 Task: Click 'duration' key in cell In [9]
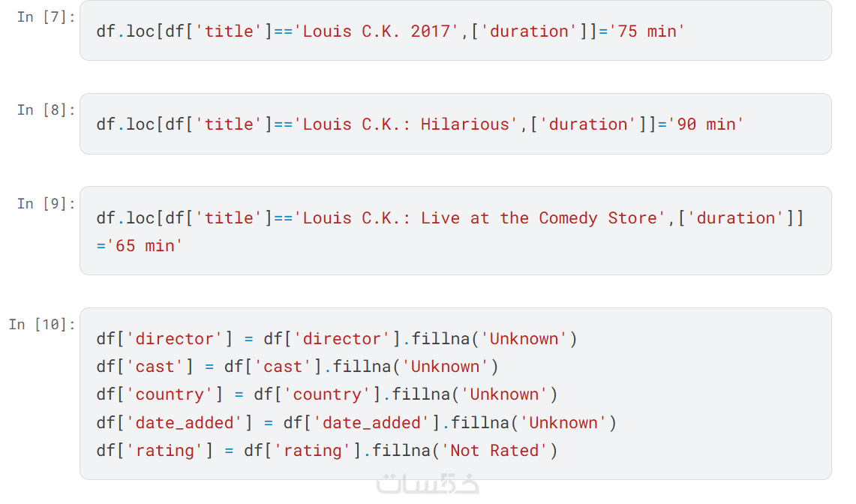(734, 218)
